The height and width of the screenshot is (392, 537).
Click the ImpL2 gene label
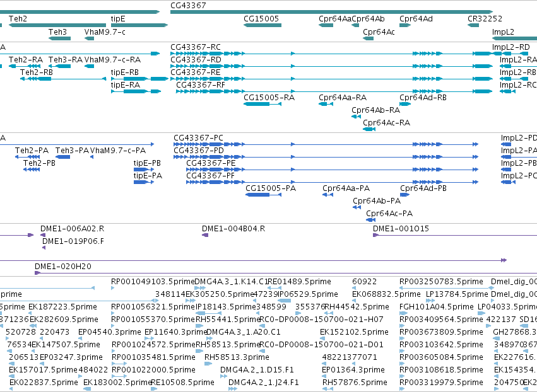point(503,32)
